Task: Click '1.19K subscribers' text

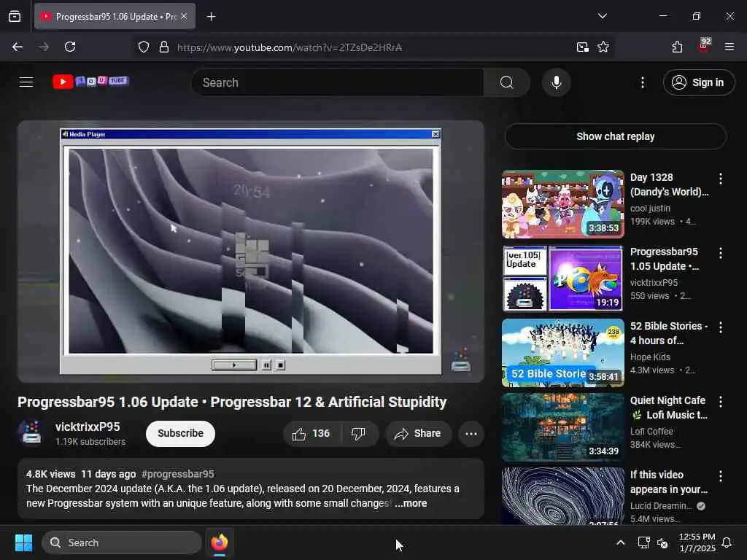Action: click(90, 441)
